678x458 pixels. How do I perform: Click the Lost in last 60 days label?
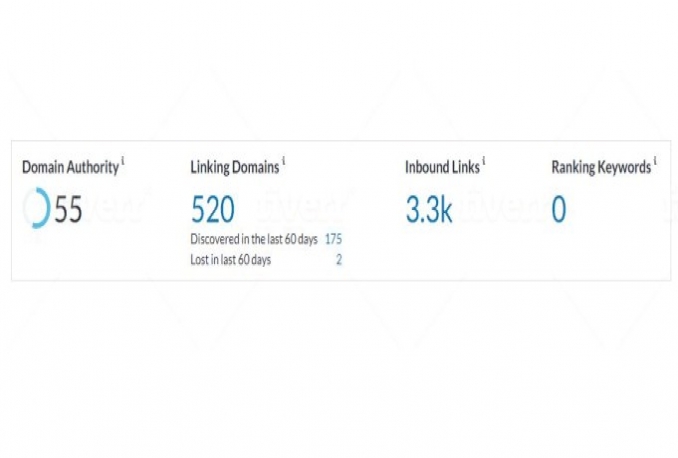point(230,260)
